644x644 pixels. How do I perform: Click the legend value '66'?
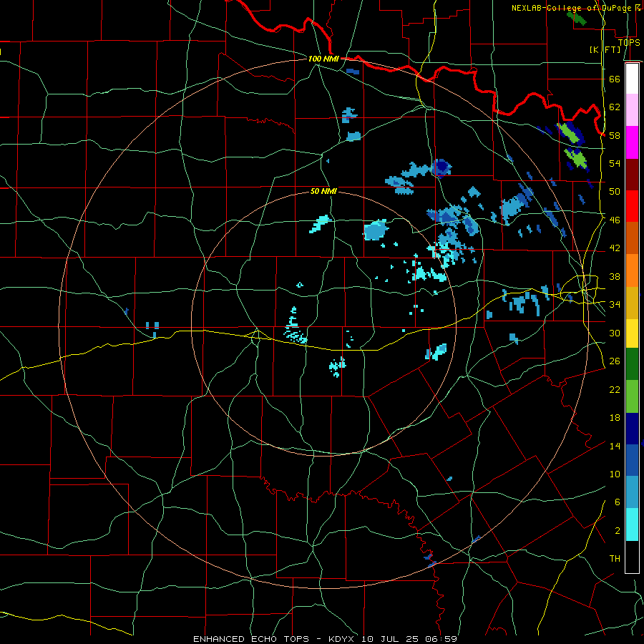point(615,79)
